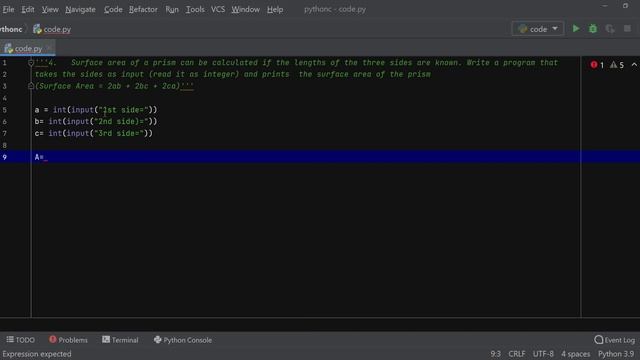
Task: Click line number 5 in the gutter
Action: (x=4, y=110)
